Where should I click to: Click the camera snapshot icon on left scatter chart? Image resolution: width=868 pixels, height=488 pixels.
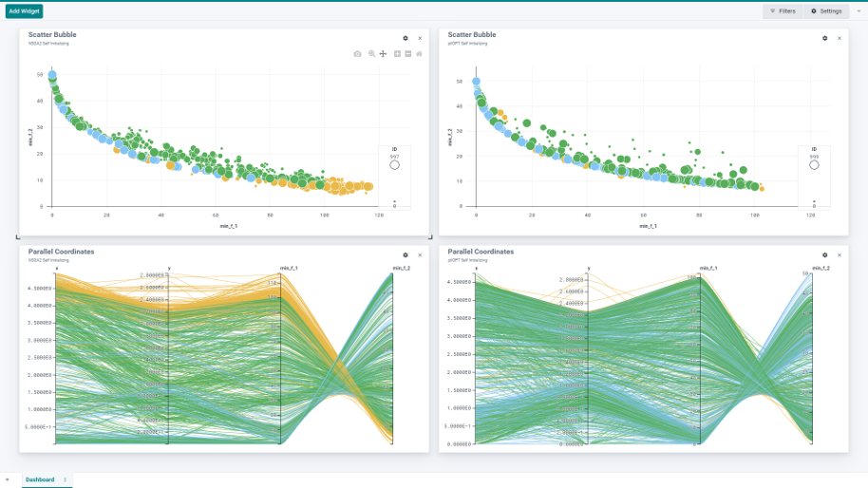[357, 54]
